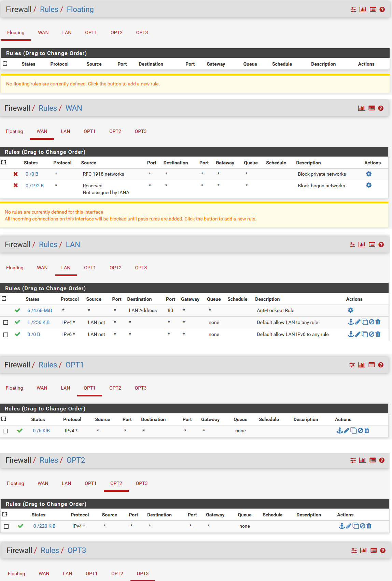The height and width of the screenshot is (581, 392).
Task: Tick the select-all checkbox in LAN rules header
Action: [4, 299]
